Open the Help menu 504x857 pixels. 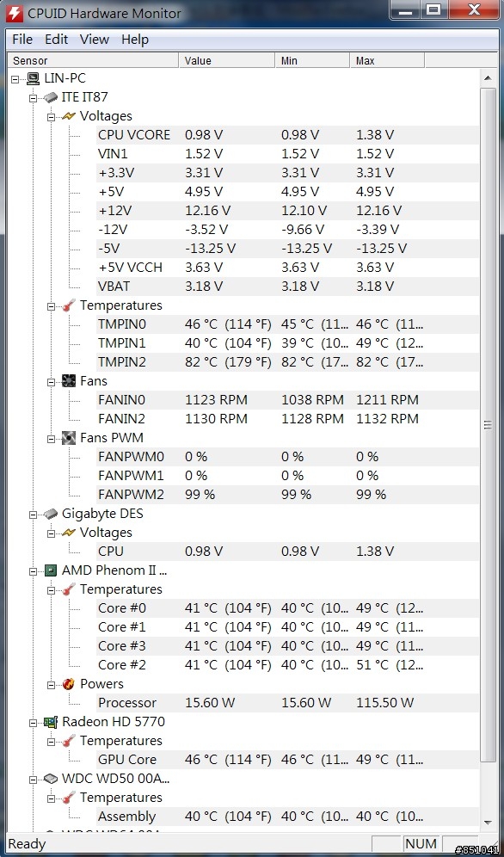point(135,40)
